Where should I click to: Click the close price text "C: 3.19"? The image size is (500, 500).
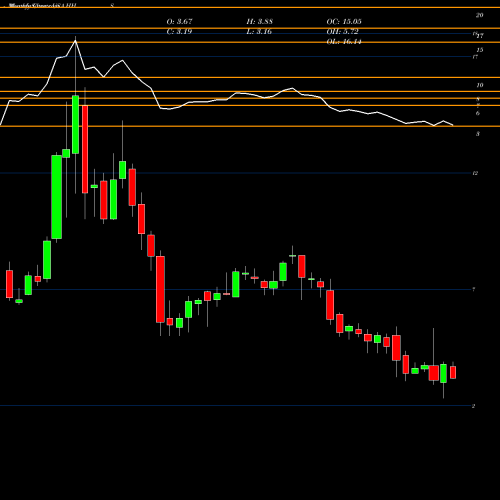179,32
